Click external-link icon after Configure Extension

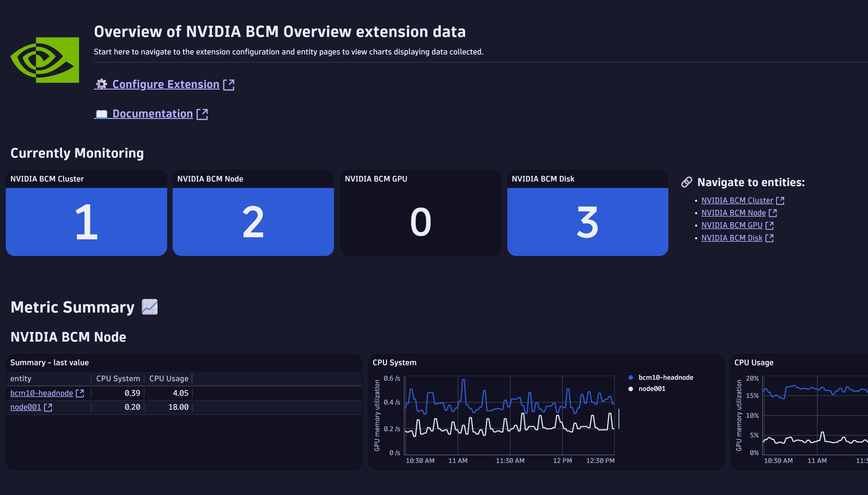[229, 85]
